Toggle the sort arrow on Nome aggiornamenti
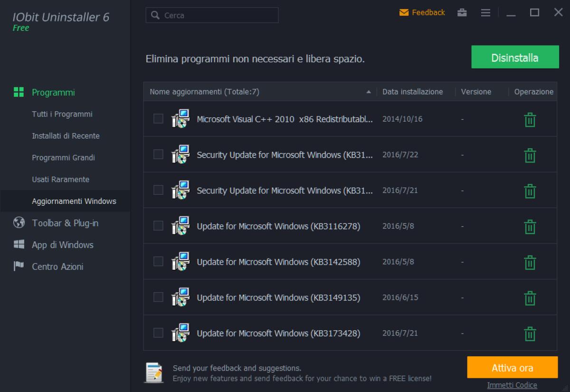The height and width of the screenshot is (392, 570). 370,92
